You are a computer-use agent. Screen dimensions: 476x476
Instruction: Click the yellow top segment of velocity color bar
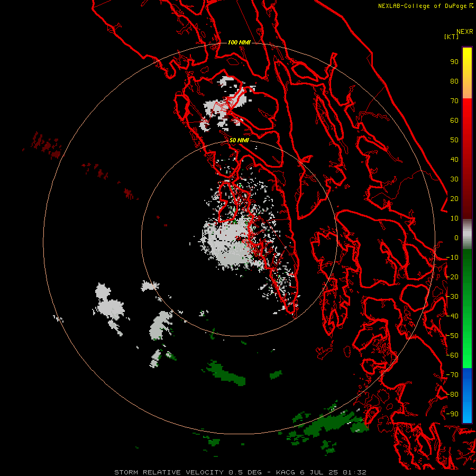point(467,73)
